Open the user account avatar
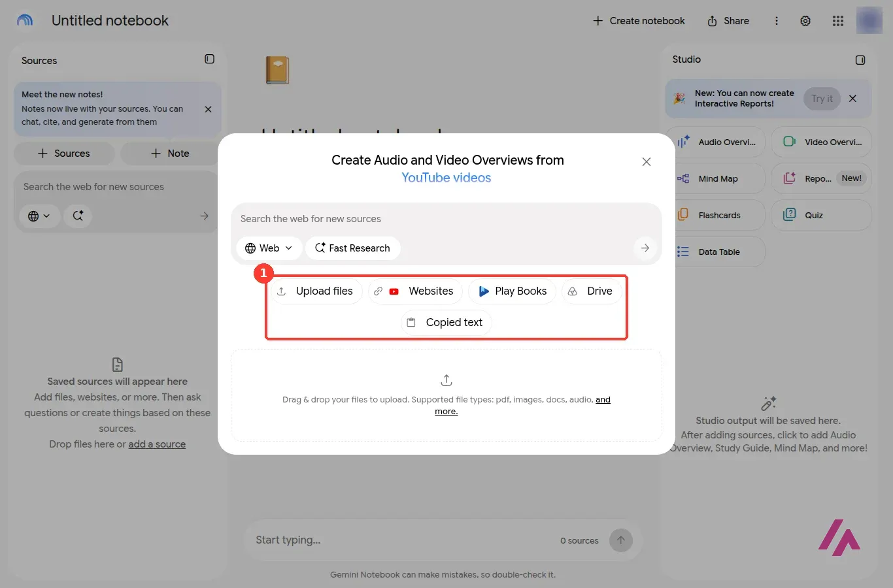Image resolution: width=893 pixels, height=588 pixels. (x=869, y=21)
